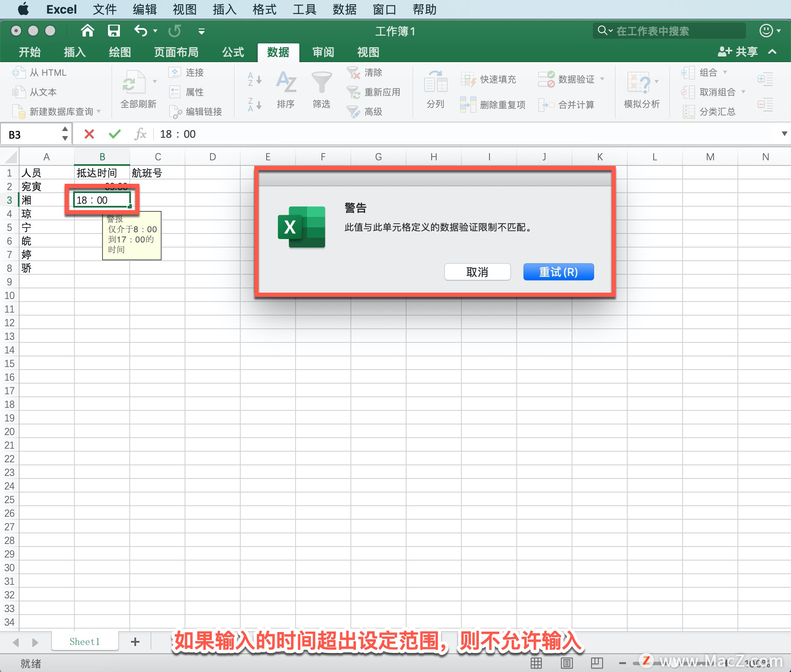
Task: Open the 窗口 menu in menu bar
Action: [x=384, y=9]
